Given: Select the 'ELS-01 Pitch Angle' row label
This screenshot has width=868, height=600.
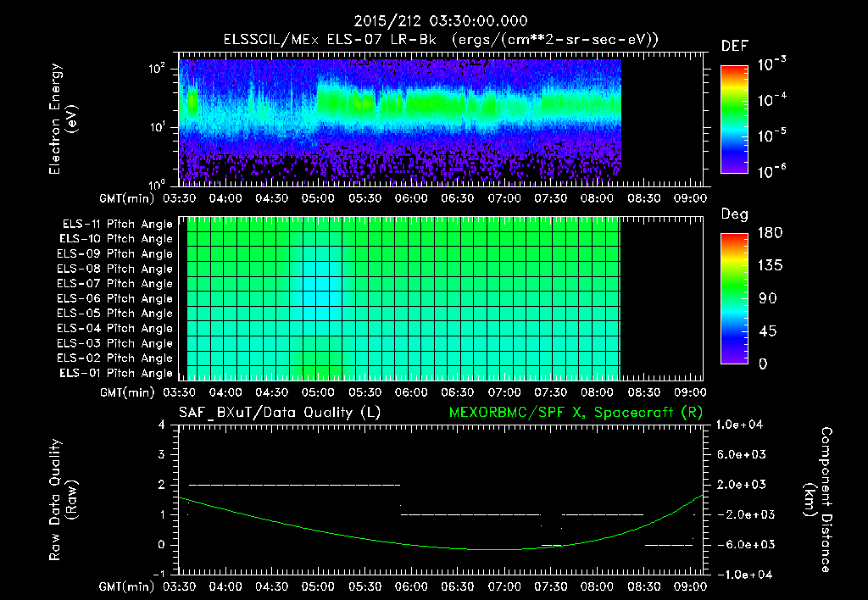Looking at the screenshot, I should pyautogui.click(x=116, y=373).
